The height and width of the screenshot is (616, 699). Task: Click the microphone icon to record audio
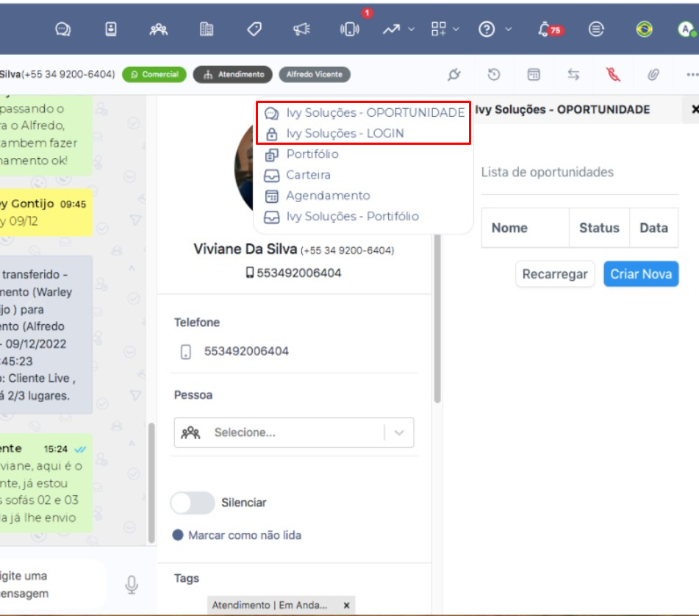coord(132,584)
